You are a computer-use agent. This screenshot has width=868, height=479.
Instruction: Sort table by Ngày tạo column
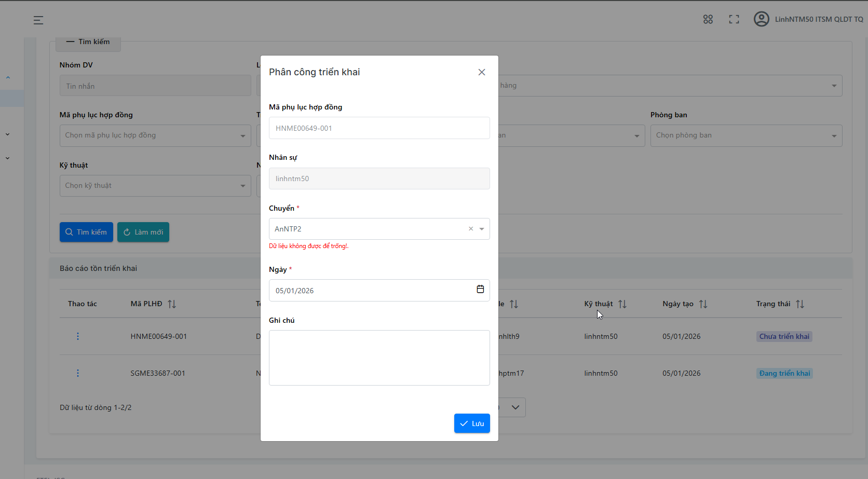703,304
